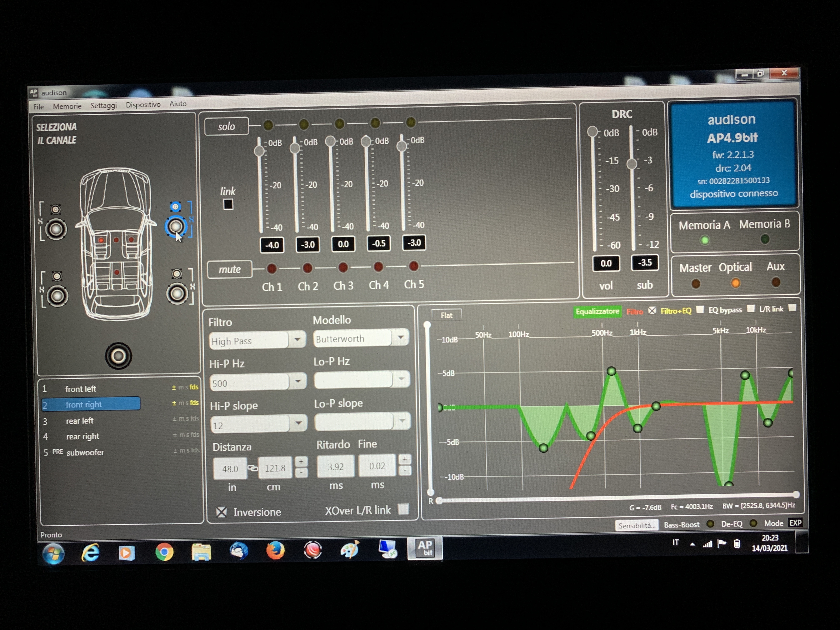Open the Lo-P slope dropdown

[402, 421]
